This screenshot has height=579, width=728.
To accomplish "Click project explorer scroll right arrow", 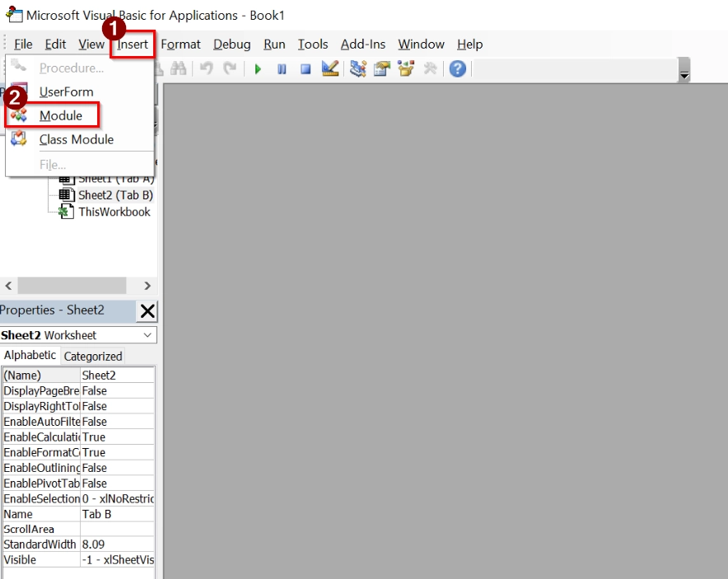I will (147, 286).
